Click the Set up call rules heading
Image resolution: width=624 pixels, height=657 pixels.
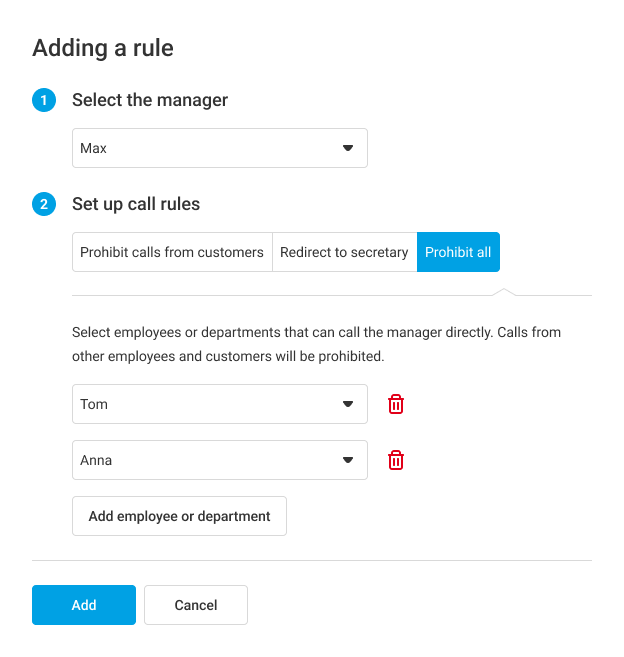pyautogui.click(x=136, y=204)
